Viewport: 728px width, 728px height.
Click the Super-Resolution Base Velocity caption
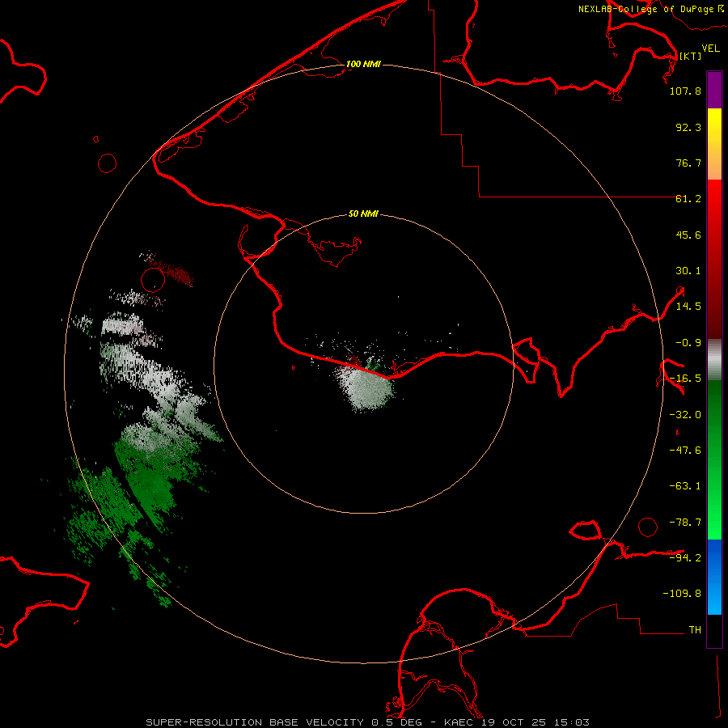(x=368, y=722)
